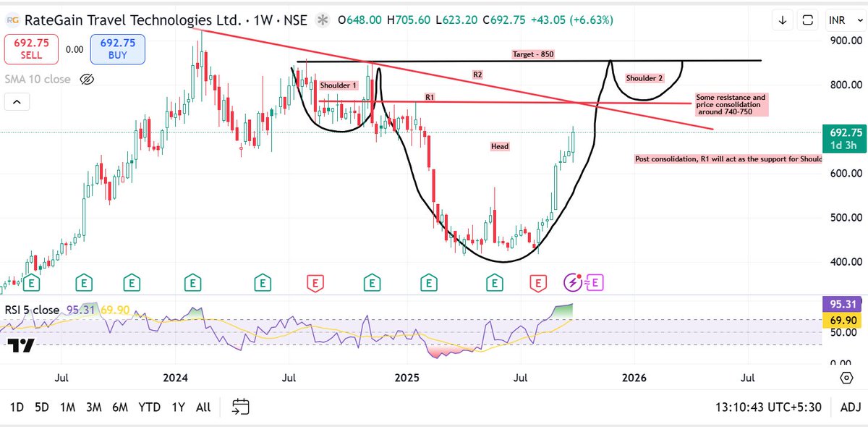Click the red E earnings marker beside lightning icon

click(x=537, y=282)
